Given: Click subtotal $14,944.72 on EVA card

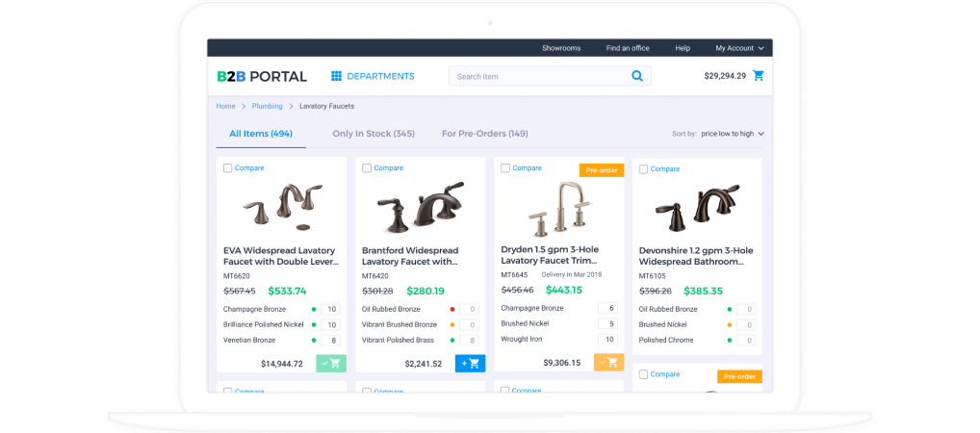Looking at the screenshot, I should [x=282, y=364].
